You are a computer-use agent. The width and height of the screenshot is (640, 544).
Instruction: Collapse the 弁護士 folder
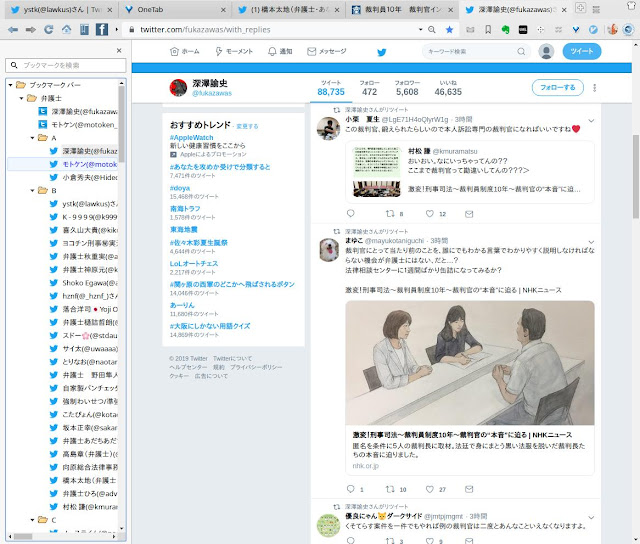click(x=21, y=98)
